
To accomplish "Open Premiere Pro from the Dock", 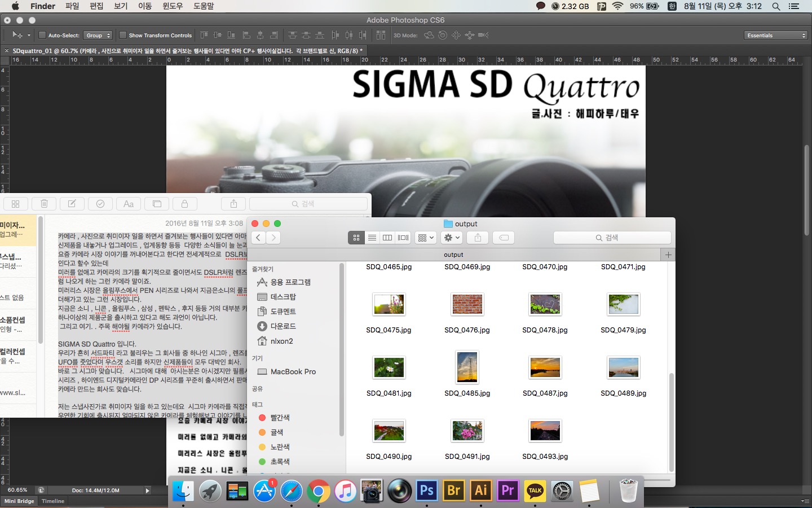I will click(x=508, y=491).
